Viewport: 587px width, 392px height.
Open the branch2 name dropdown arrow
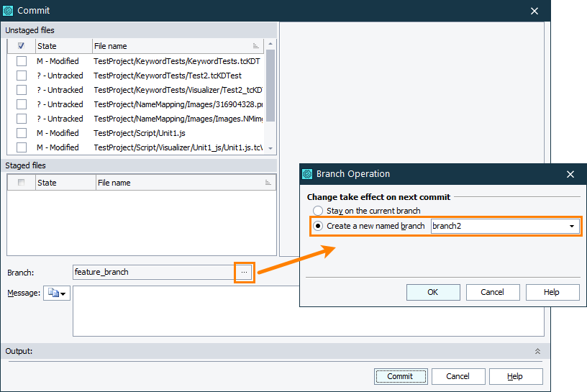coord(572,226)
